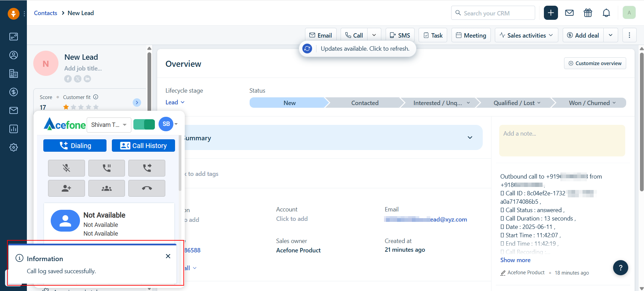Image resolution: width=644 pixels, height=291 pixels.
Task: Click the hang up button in Acefone
Action: pos(147,188)
